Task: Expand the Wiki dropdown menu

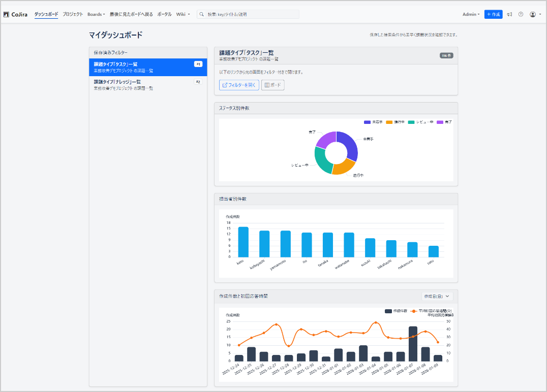Action: pos(183,14)
